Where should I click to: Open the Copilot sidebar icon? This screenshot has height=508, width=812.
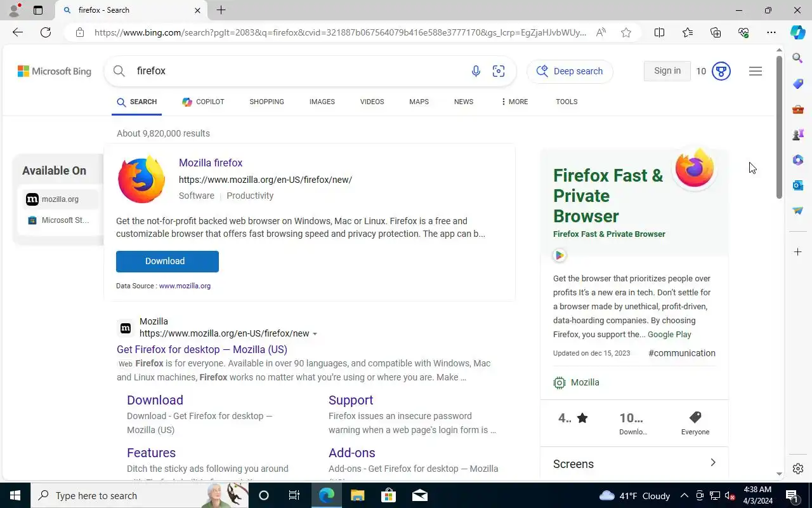click(x=798, y=32)
